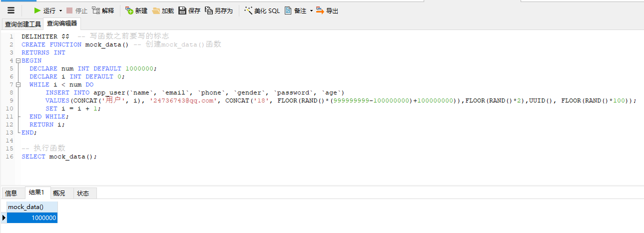Click UUID() in the VALUES line
644x233 pixels.
[x=541, y=100]
